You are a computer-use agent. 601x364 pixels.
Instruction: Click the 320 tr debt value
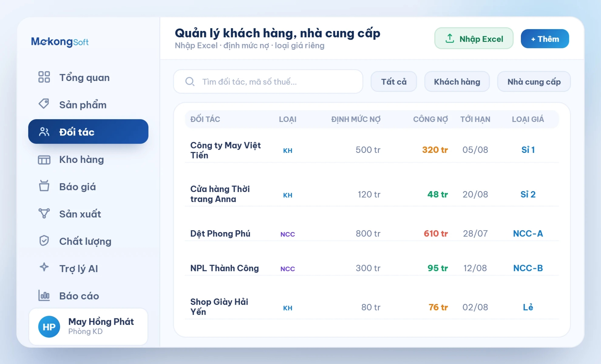(435, 150)
